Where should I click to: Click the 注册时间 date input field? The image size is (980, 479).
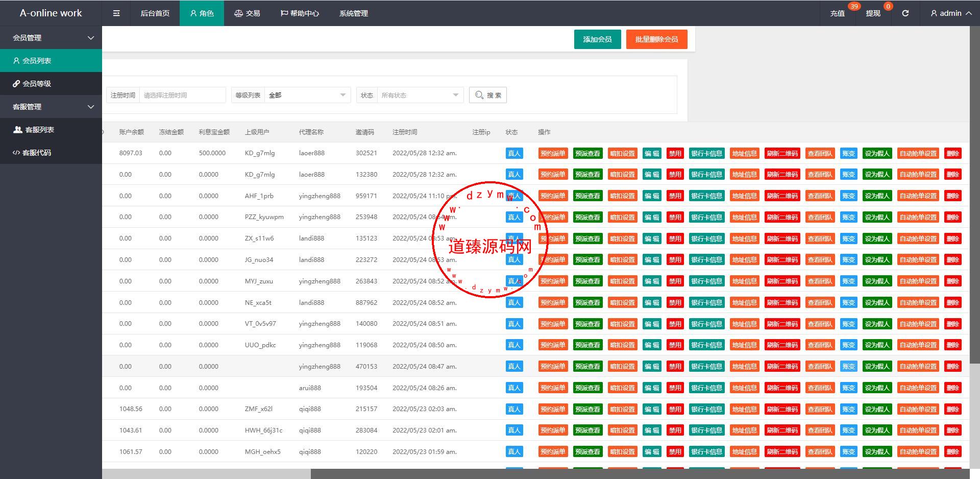coord(182,95)
